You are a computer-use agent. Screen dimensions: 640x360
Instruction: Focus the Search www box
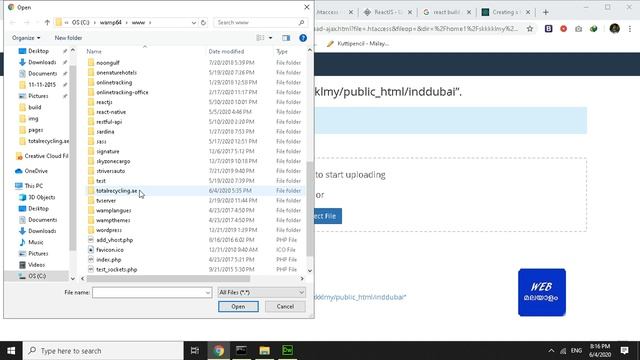pyautogui.click(x=260, y=22)
